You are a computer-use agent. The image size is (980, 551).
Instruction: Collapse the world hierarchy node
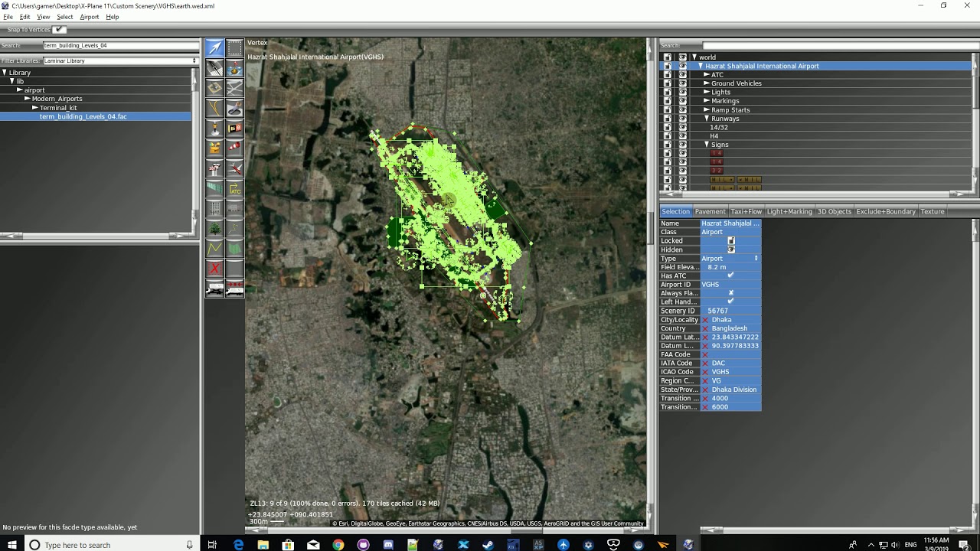coord(694,57)
